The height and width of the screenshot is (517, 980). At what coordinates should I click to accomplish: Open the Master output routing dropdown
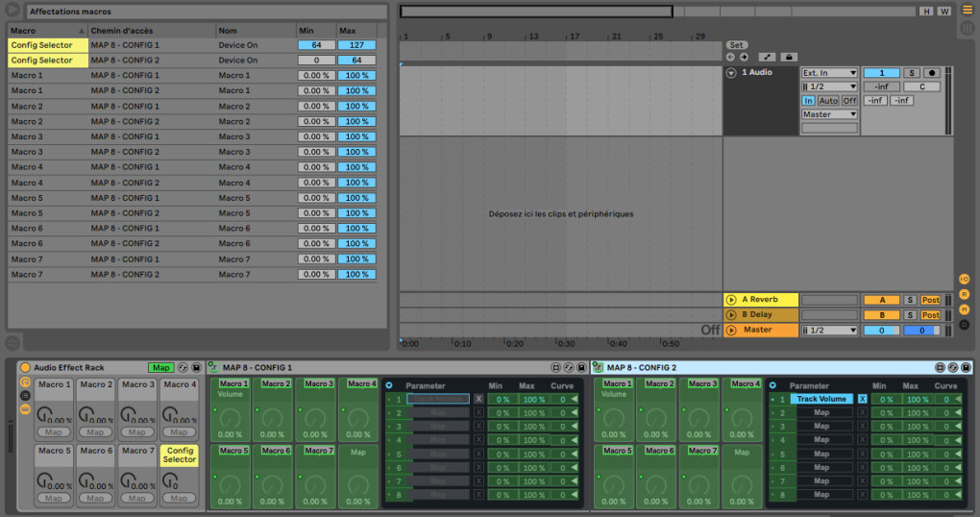click(829, 114)
